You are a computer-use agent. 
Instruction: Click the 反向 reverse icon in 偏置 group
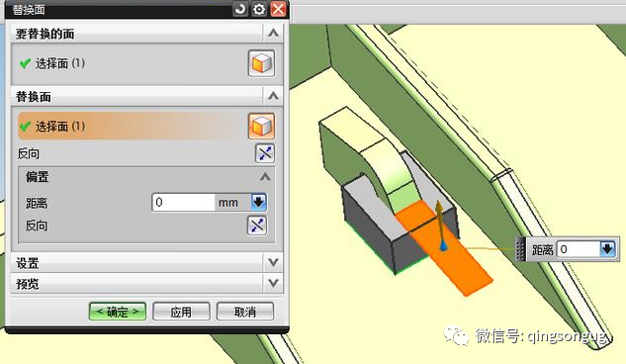257,226
